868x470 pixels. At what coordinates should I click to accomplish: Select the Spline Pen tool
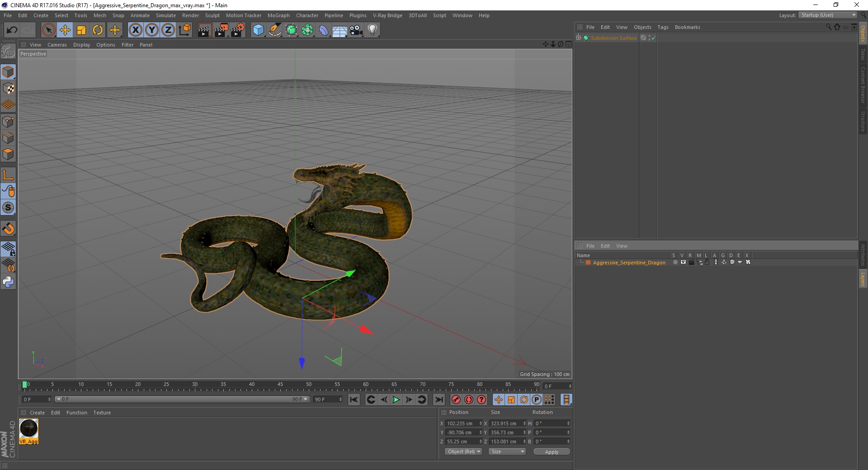[x=275, y=30]
